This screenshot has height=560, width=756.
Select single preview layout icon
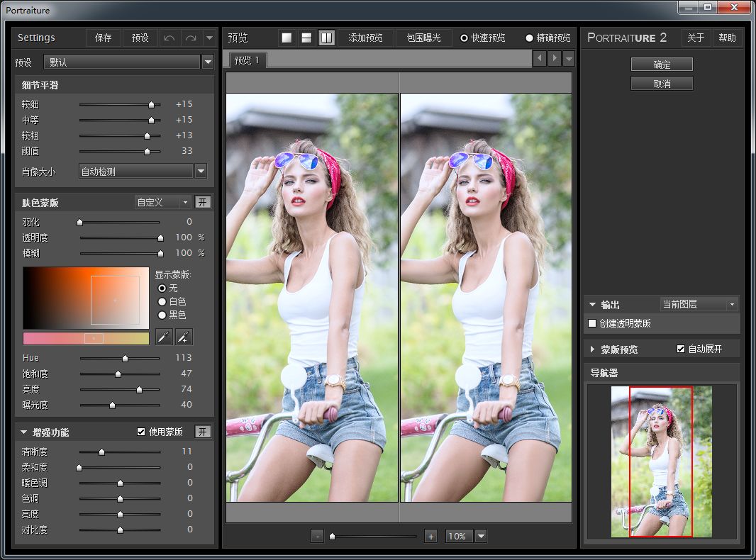tap(287, 38)
